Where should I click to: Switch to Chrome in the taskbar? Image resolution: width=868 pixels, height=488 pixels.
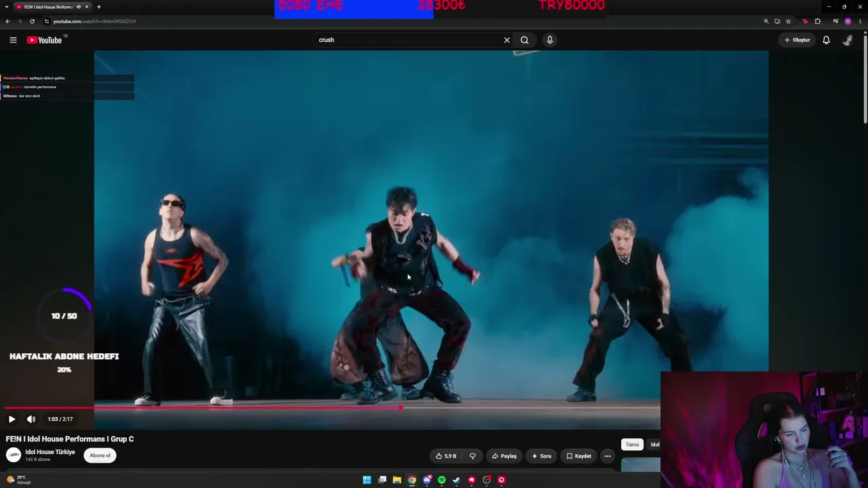click(412, 480)
